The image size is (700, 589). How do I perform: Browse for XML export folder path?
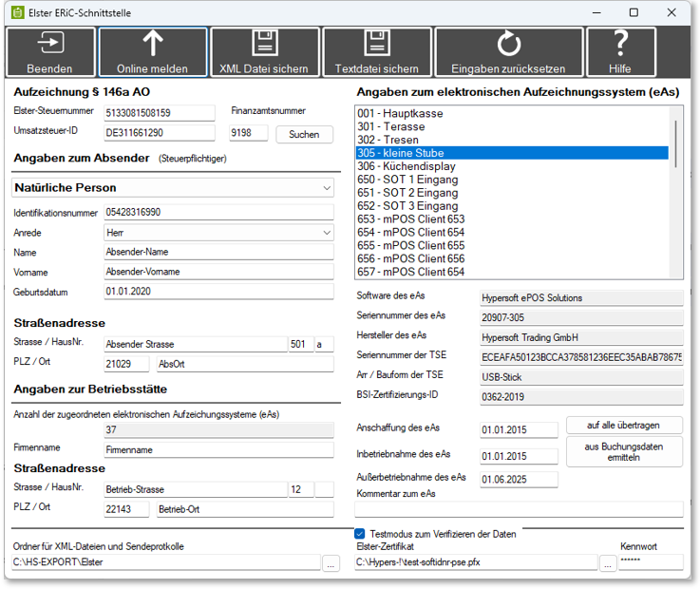click(330, 562)
